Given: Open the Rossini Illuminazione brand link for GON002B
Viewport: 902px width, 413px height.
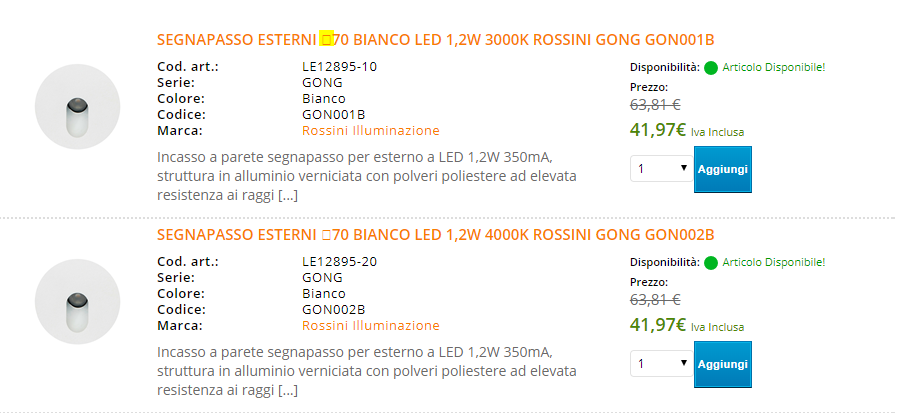Looking at the screenshot, I should [x=370, y=326].
